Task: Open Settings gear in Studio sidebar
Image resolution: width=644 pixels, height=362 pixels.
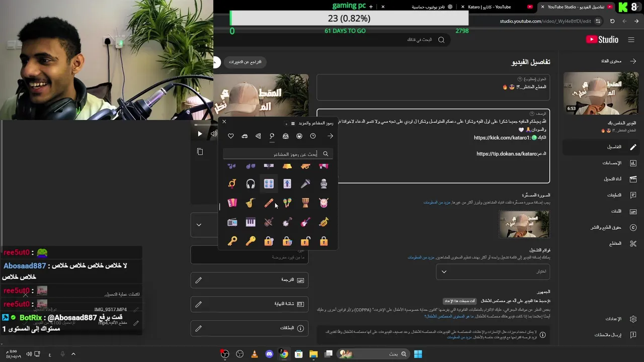Action: tap(601, 319)
